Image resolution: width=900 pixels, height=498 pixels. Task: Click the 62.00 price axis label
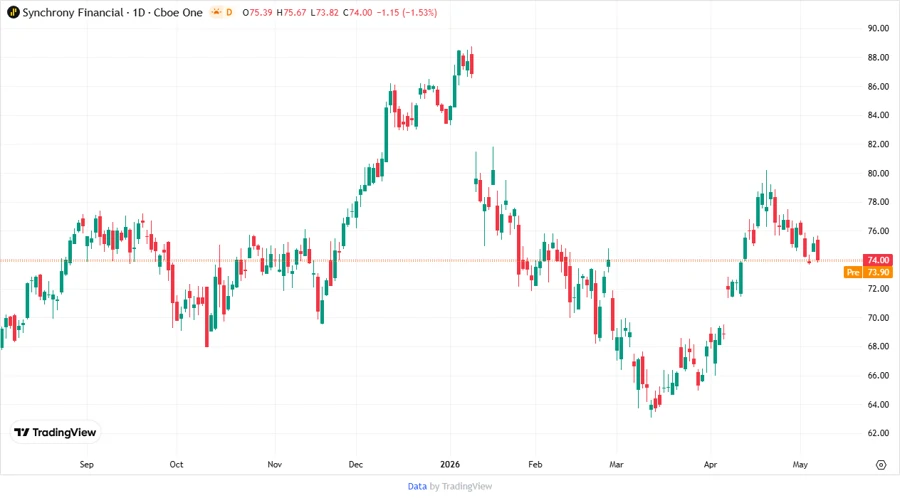[878, 433]
